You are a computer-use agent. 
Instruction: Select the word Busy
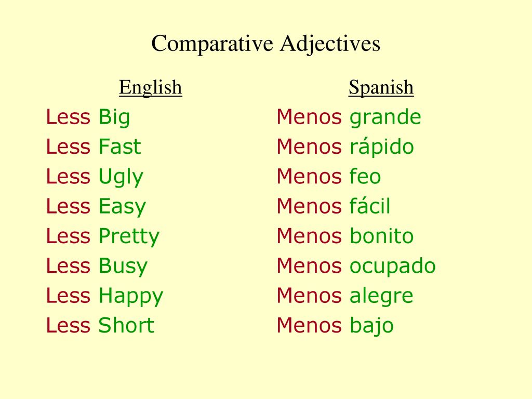point(123,267)
